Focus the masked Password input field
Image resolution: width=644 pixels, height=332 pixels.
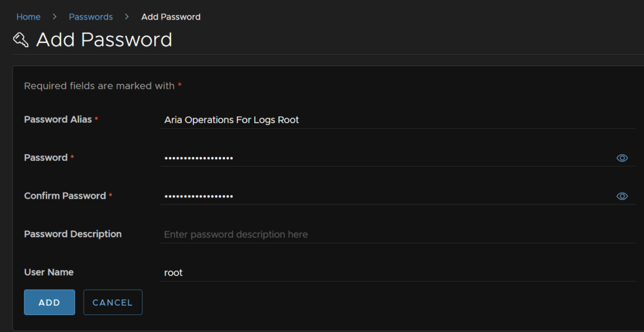[x=387, y=158]
